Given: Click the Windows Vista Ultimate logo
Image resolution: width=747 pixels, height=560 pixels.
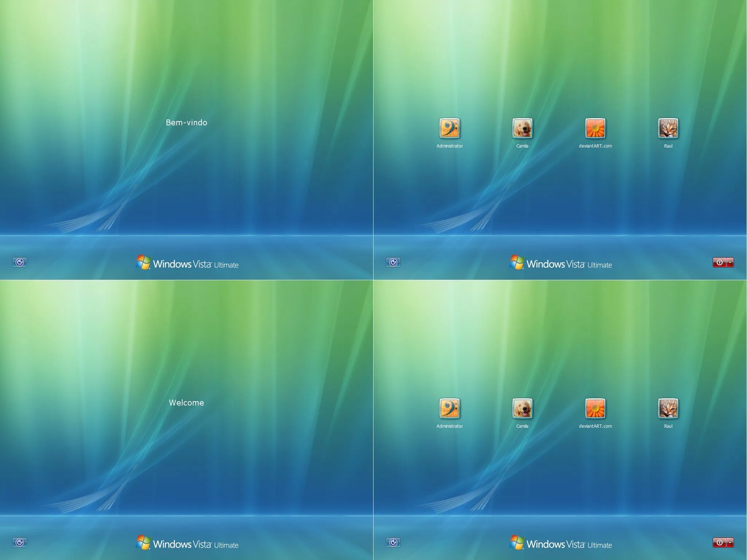Looking at the screenshot, I should click(187, 262).
